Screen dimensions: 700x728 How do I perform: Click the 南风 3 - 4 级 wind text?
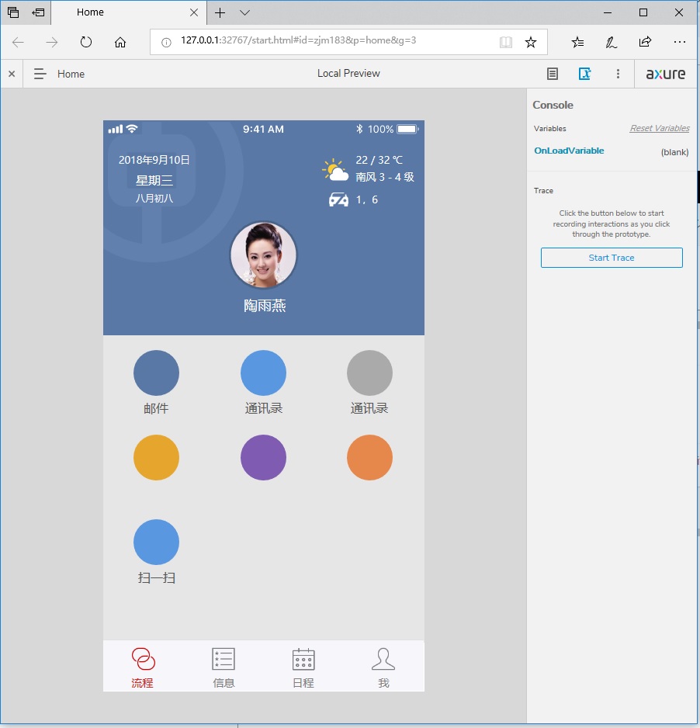[x=385, y=177]
